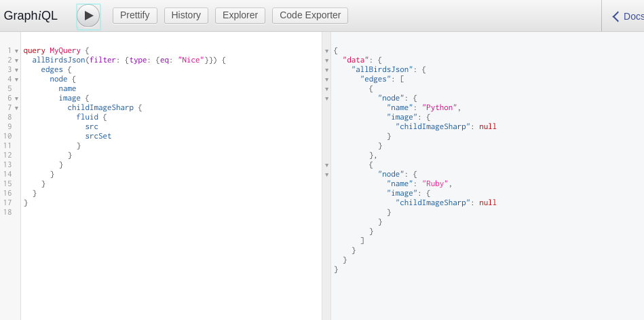The width and height of the screenshot is (644, 320).
Task: Collapse image fold arrow on line 6
Action: (x=16, y=99)
